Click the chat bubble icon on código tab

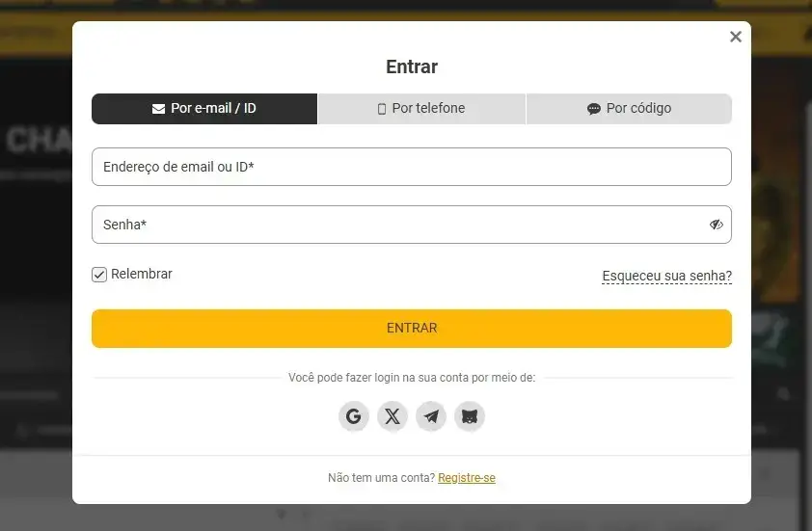(x=594, y=109)
